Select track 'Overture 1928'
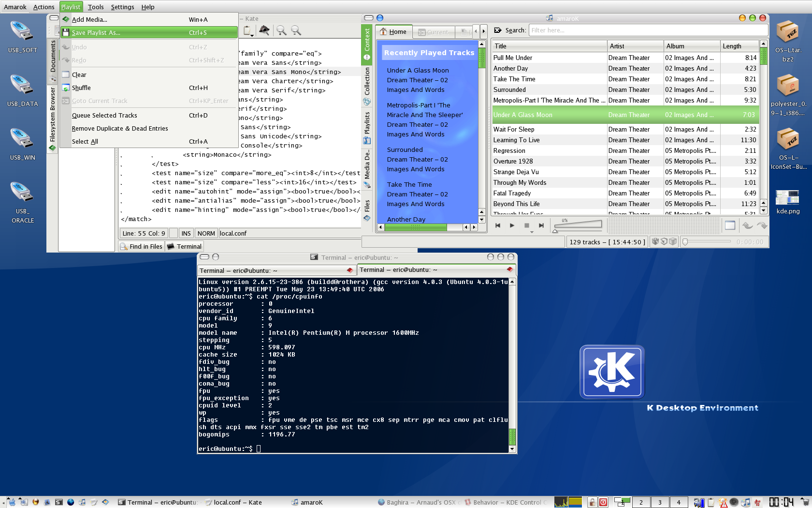 point(625,161)
